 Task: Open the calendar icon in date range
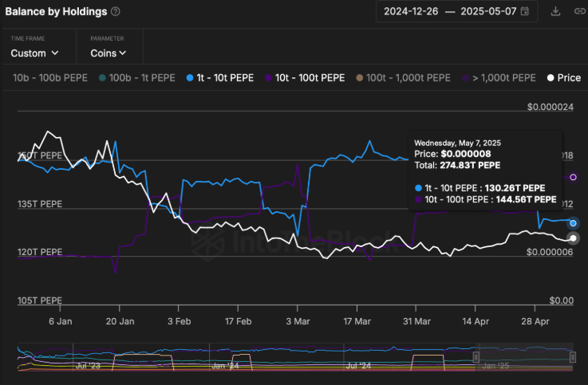tap(525, 11)
